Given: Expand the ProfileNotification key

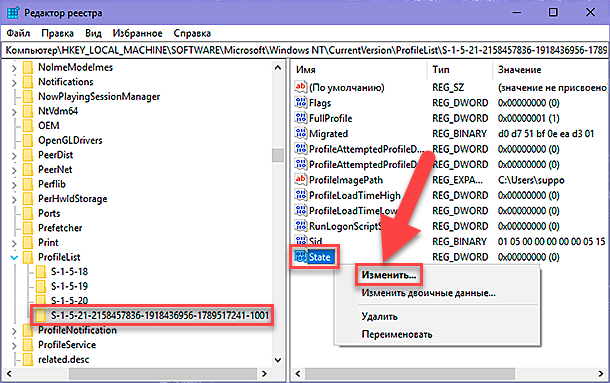Looking at the screenshot, I should 14,331.
